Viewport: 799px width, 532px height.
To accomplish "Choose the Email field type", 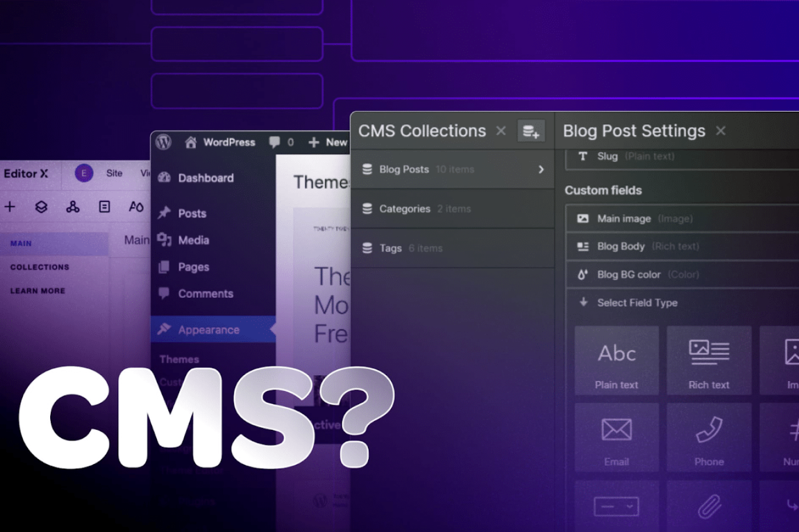I will [617, 438].
